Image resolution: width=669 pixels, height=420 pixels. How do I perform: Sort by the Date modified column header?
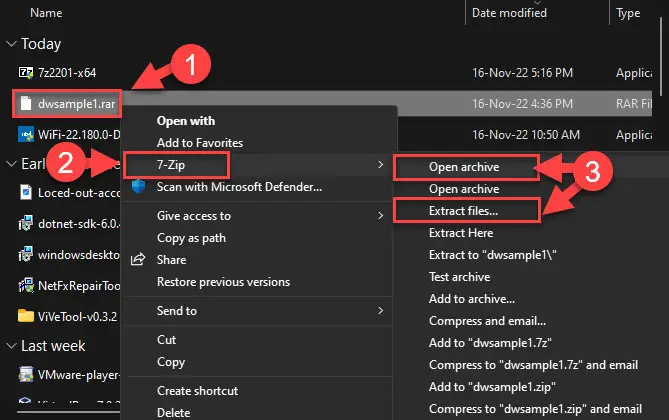point(509,13)
